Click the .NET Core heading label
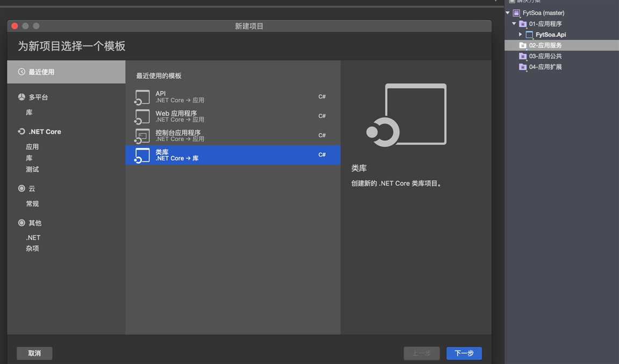619x364 pixels. coord(45,132)
